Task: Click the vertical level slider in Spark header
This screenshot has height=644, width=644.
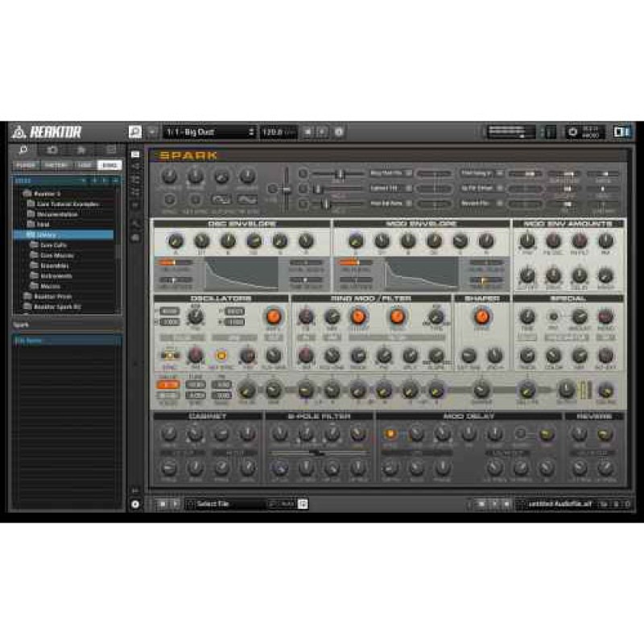Action: [284, 187]
